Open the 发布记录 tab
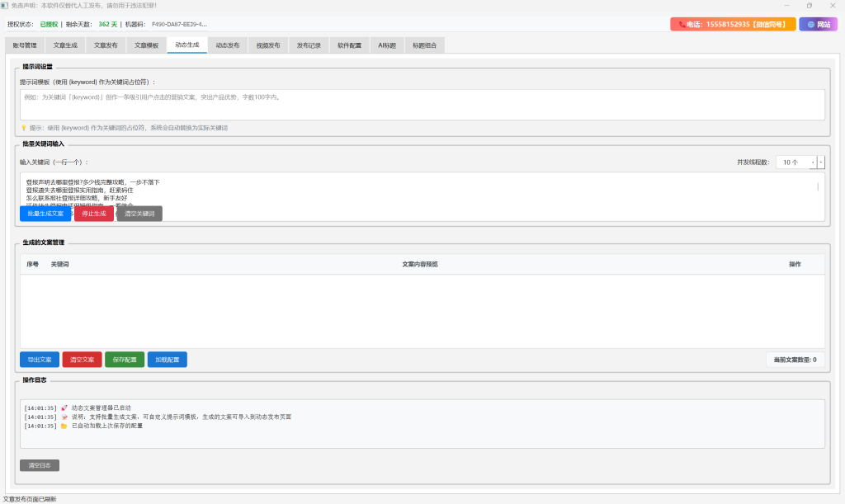The image size is (845, 504). coord(309,45)
